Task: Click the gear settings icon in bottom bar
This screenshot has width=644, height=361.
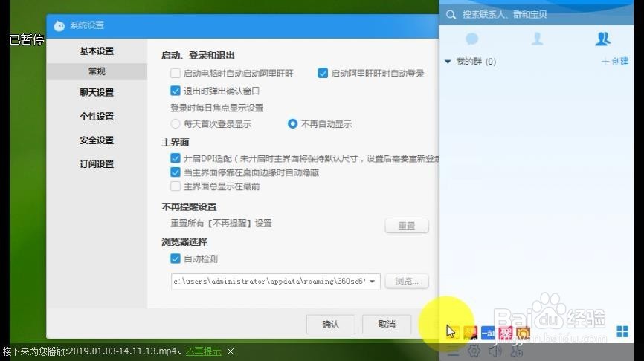Action: 474,351
